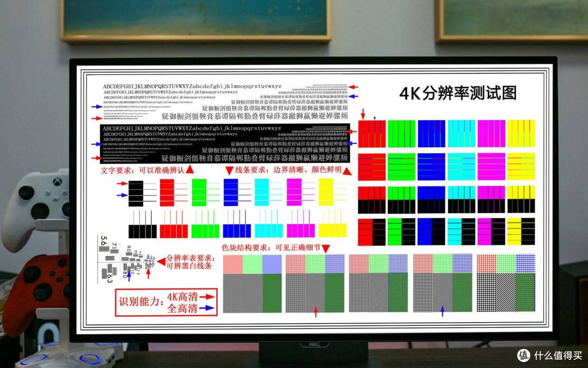
Task: Click the 识别能力 text in red box
Action: (142, 301)
